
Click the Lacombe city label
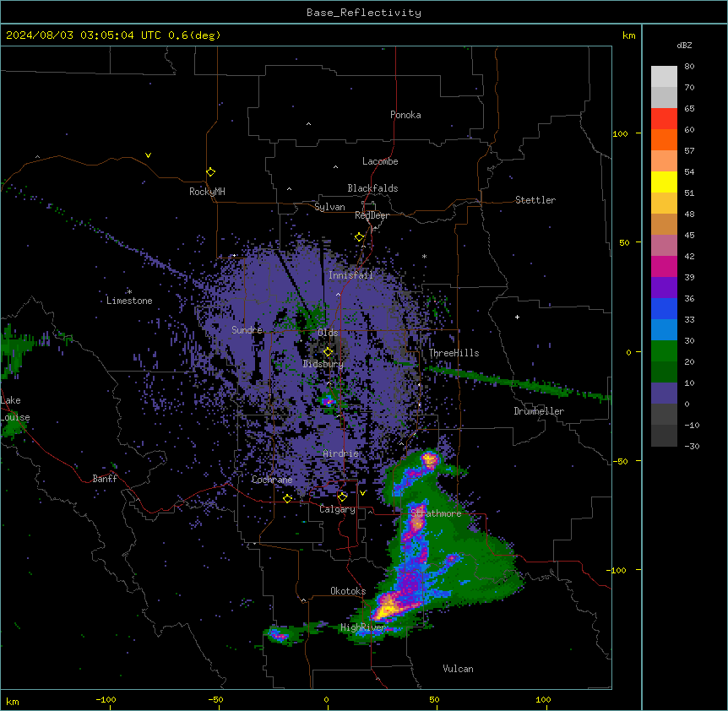(380, 161)
